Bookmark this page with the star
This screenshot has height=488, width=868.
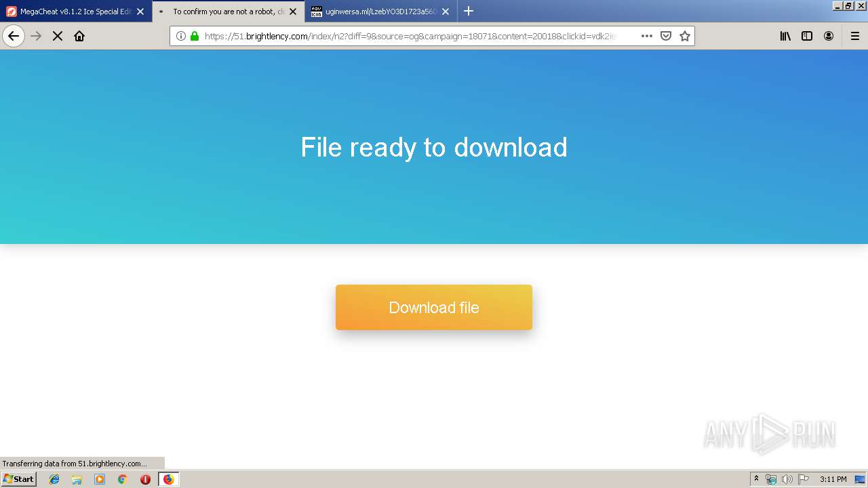(685, 36)
